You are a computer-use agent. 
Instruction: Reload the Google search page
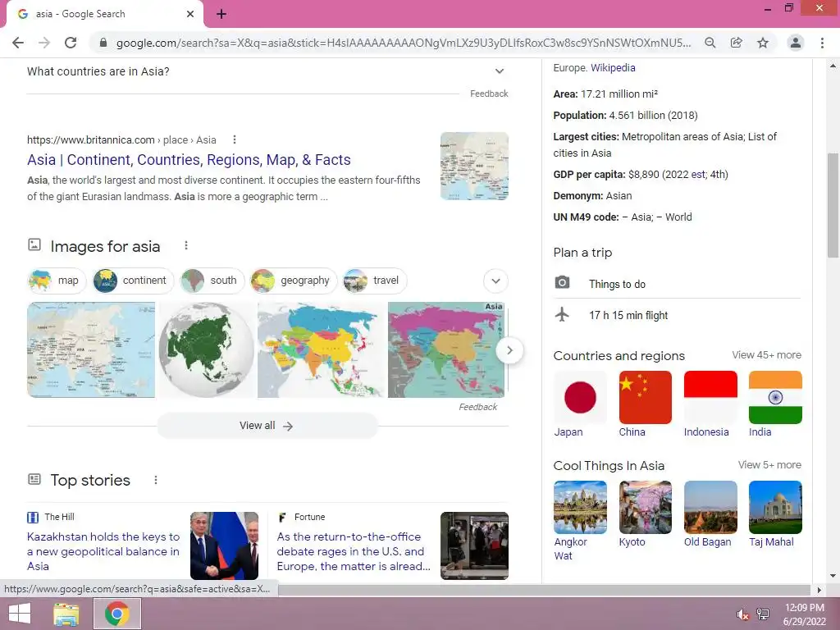pyautogui.click(x=71, y=43)
